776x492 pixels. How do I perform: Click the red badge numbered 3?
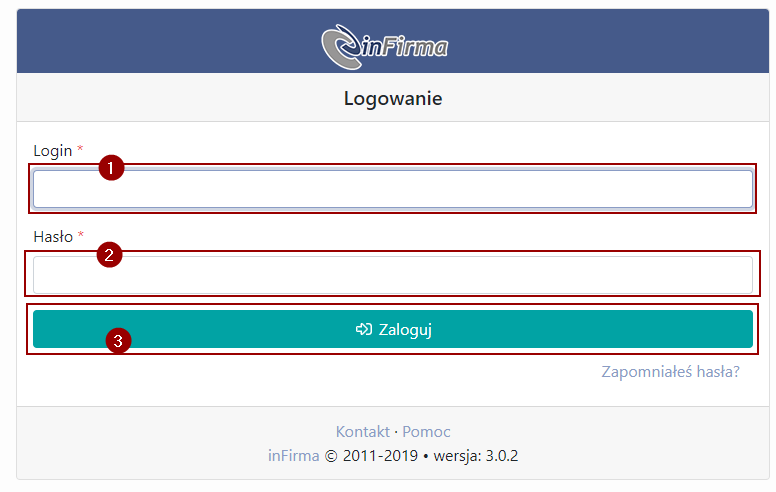point(118,341)
